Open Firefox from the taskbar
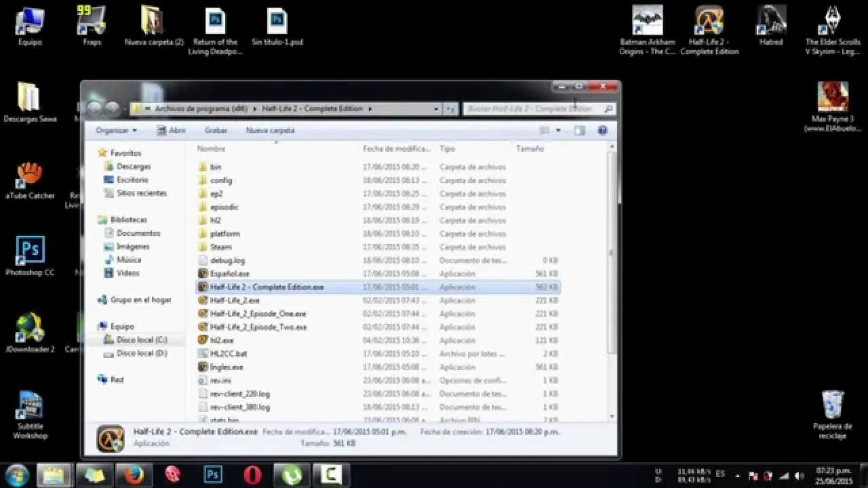Screen dimensions: 868x488 click(x=133, y=474)
